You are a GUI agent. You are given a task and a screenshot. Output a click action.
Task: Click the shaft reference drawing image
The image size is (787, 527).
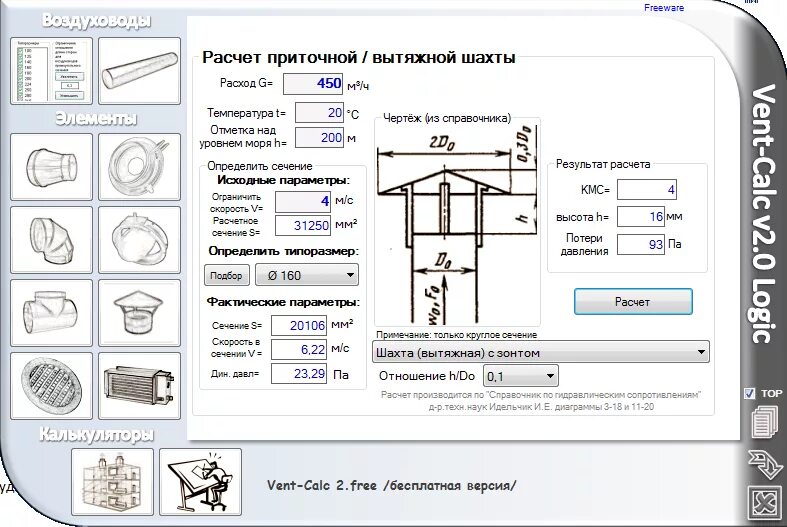(x=457, y=224)
